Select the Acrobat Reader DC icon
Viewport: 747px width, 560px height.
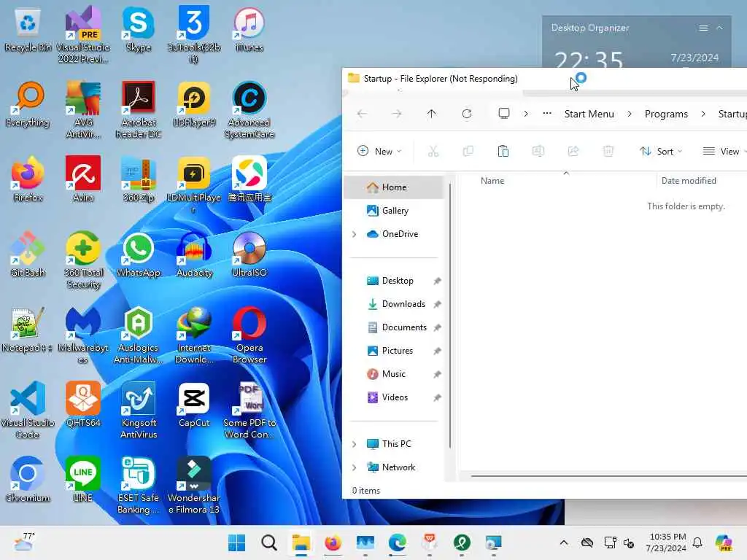[x=138, y=110]
